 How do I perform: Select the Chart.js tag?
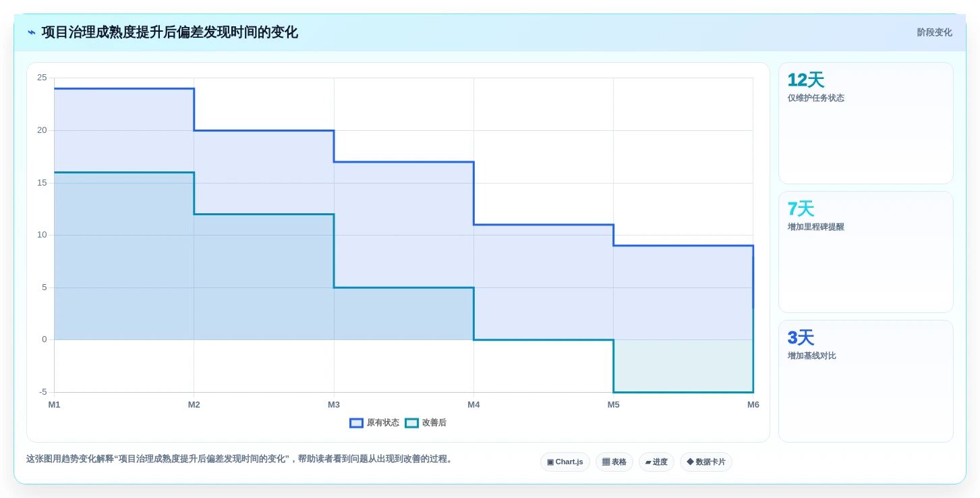(565, 462)
